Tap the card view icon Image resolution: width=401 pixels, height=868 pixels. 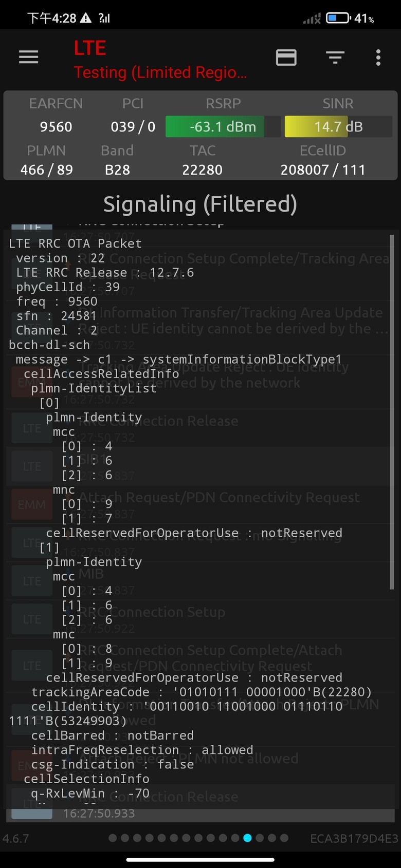[286, 57]
